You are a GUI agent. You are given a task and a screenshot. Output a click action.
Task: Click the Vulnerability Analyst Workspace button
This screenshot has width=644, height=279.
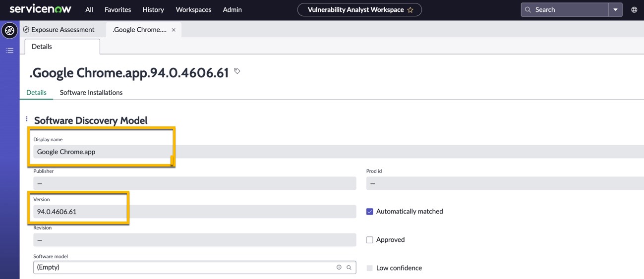pyautogui.click(x=359, y=10)
